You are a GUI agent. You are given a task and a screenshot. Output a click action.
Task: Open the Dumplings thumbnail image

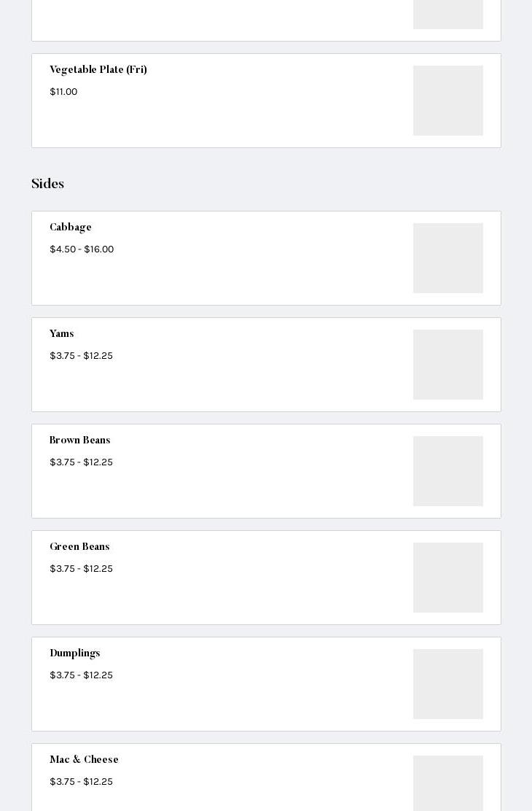point(447,684)
